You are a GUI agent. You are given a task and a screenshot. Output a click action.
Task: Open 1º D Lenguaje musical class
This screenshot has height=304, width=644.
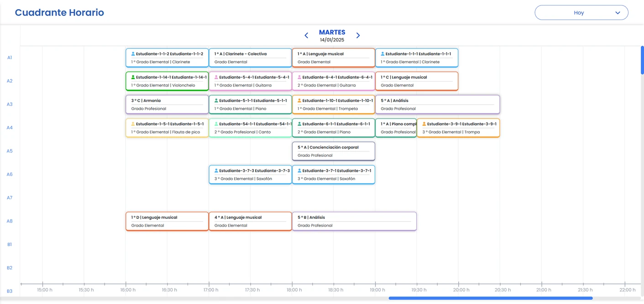[167, 221]
